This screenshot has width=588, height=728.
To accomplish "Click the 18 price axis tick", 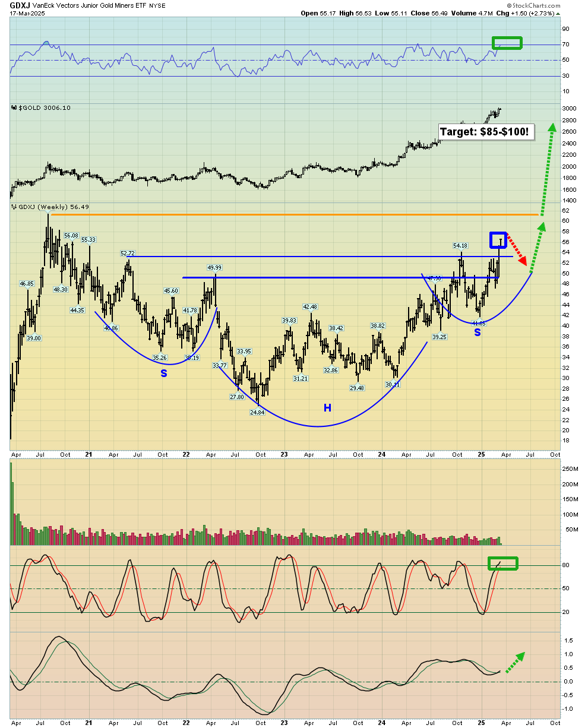I will (567, 441).
